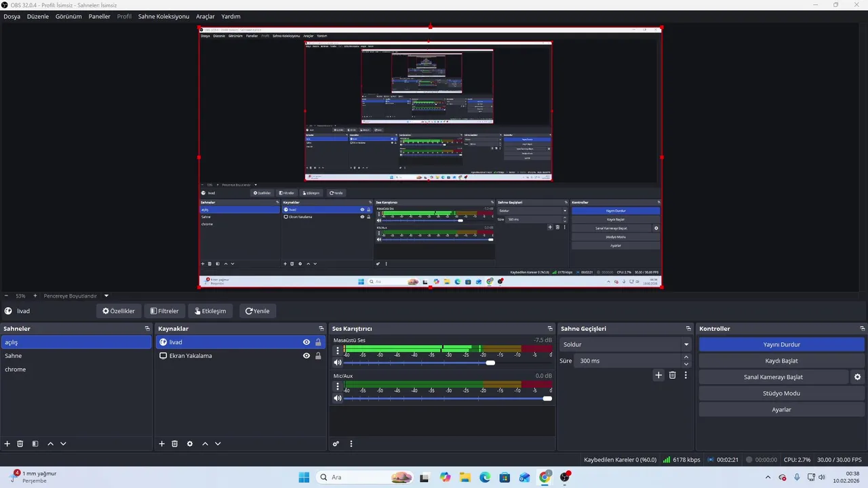This screenshot has height=488, width=868.
Task: Click Sanal Kamerayı Başlat button
Action: (x=774, y=377)
